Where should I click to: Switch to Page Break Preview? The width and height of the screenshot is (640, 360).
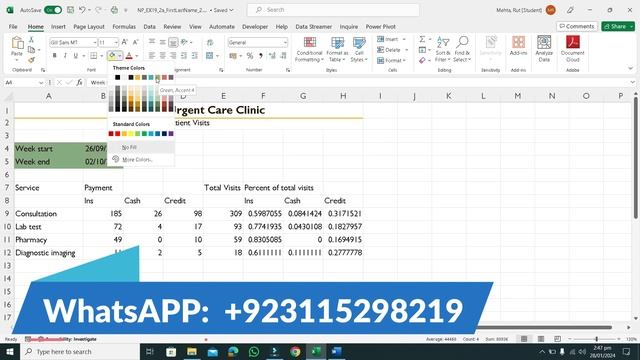coord(557,339)
